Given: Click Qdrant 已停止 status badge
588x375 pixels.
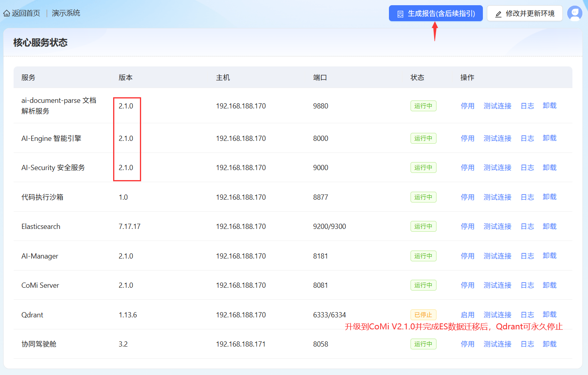Looking at the screenshot, I should tap(423, 315).
